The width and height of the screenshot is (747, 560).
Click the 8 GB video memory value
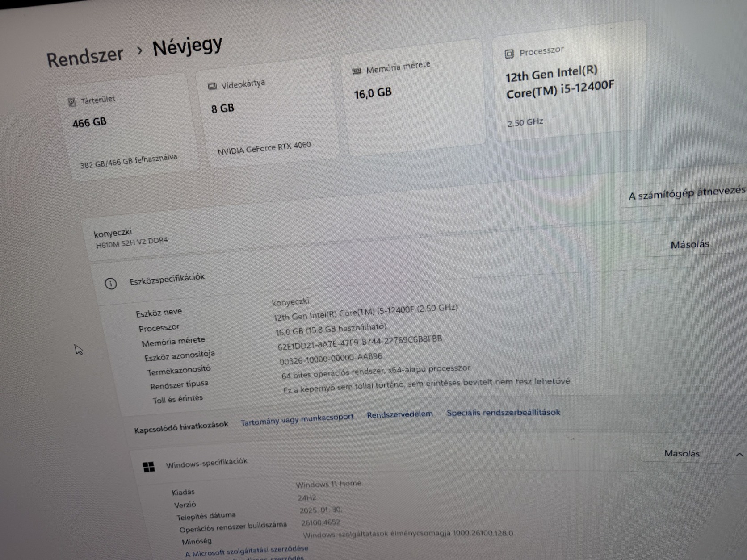(x=222, y=108)
